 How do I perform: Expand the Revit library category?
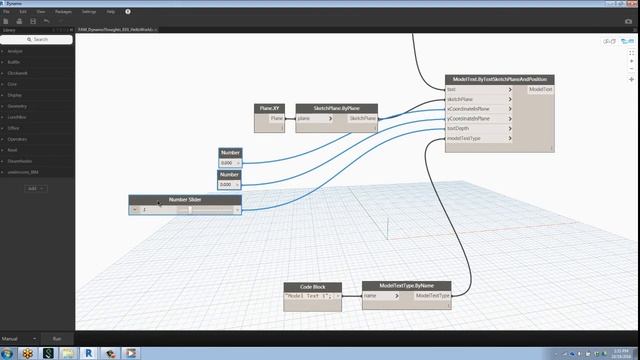click(x=12, y=150)
